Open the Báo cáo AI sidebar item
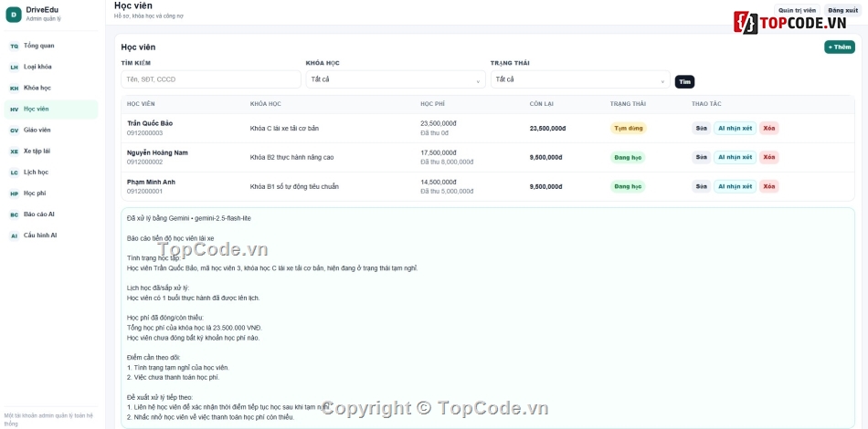This screenshot has height=429, width=868. pos(51,214)
